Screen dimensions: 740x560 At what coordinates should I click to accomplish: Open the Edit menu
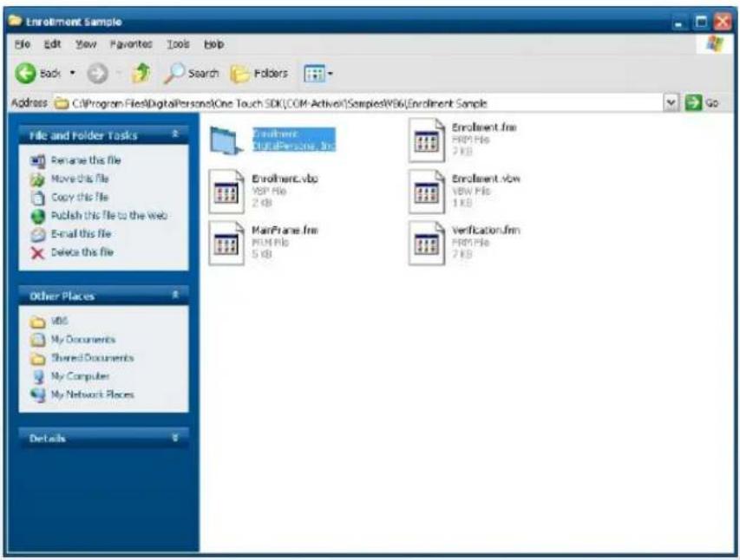click(52, 44)
